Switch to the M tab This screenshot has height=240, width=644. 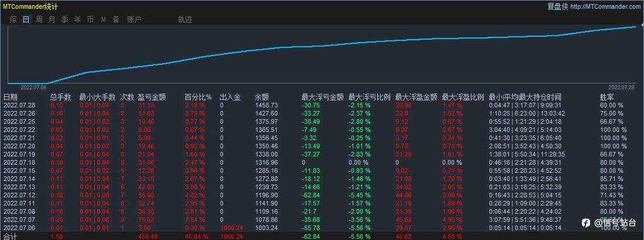click(x=103, y=19)
